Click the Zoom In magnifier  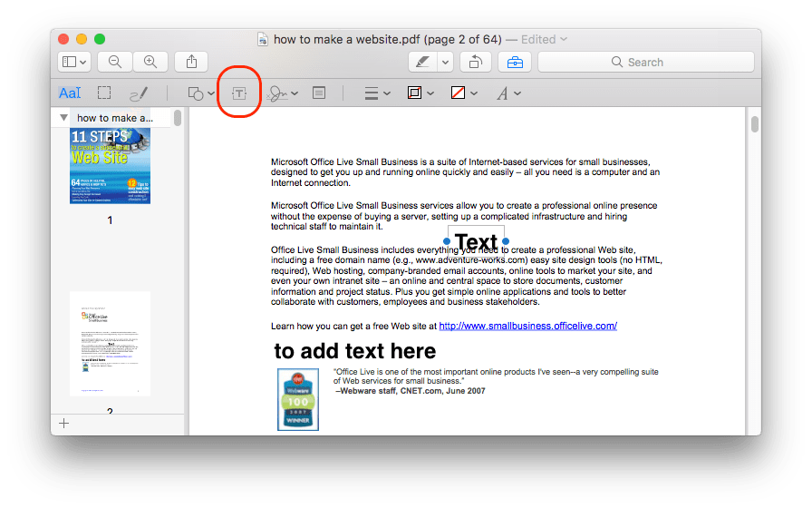150,63
